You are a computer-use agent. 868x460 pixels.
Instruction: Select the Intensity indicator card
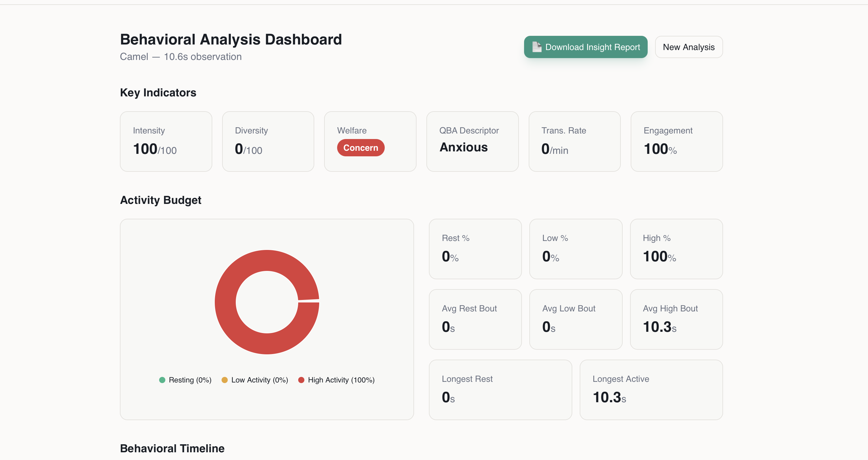tap(166, 141)
